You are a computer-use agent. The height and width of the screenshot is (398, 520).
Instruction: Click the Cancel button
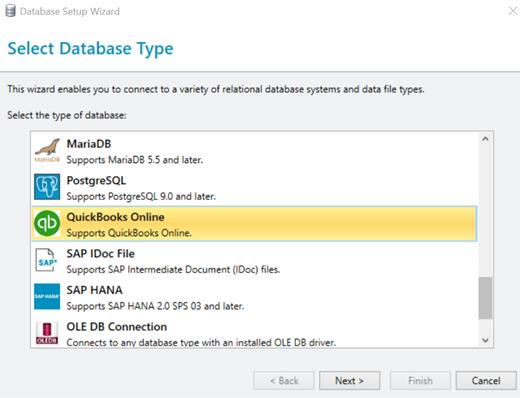click(486, 380)
